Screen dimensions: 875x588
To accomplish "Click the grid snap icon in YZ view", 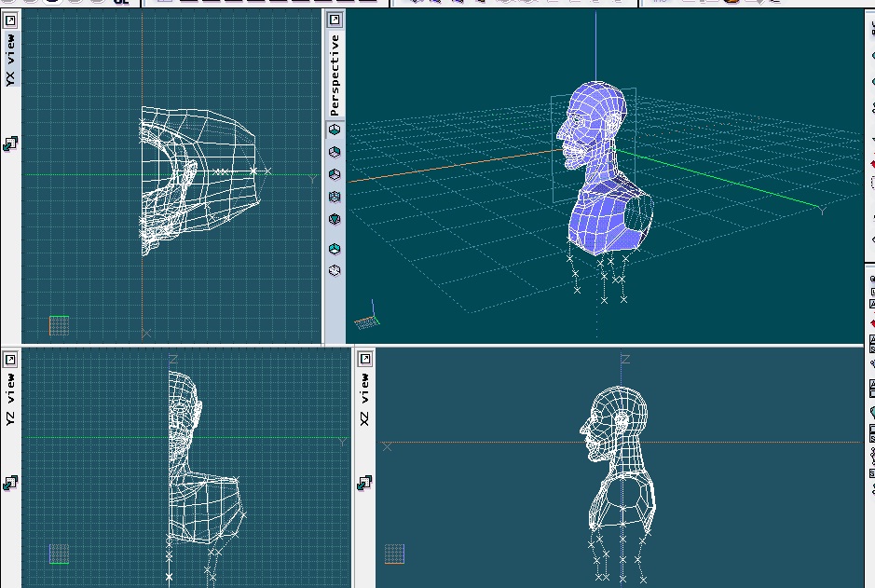I will click(10, 483).
